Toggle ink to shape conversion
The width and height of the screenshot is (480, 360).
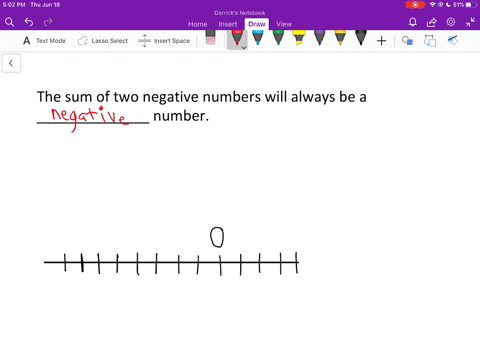(430, 41)
